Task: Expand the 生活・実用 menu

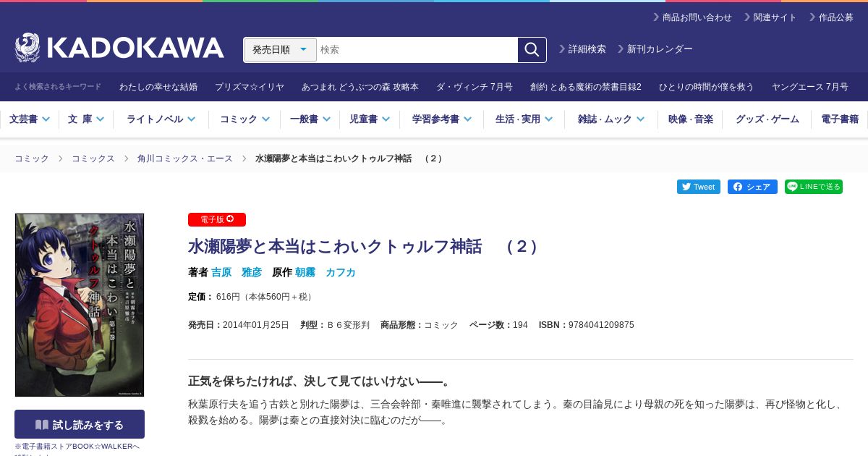Action: click(x=524, y=119)
